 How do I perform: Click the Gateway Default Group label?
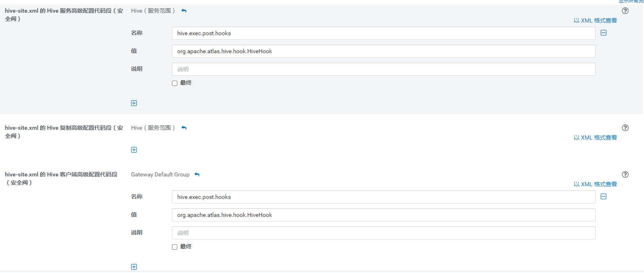[160, 174]
